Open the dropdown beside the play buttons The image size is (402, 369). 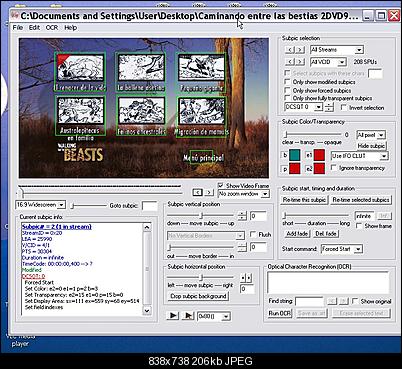(x=214, y=316)
